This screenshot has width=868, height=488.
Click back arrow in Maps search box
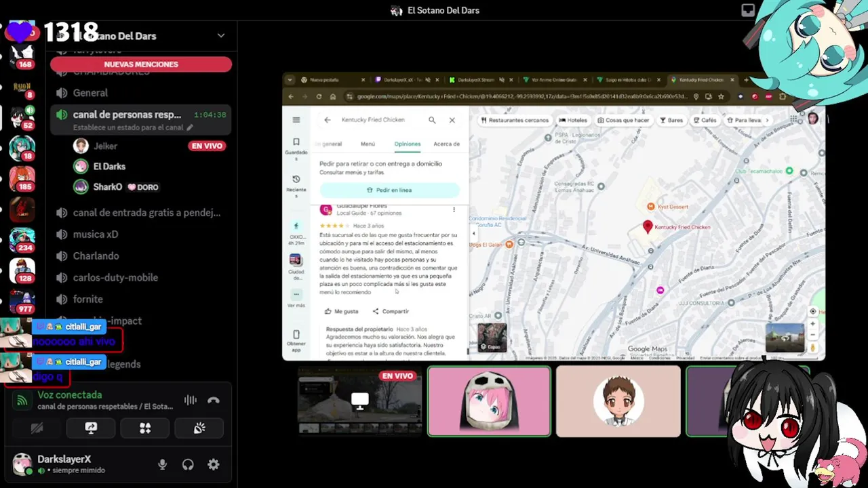pos(328,120)
